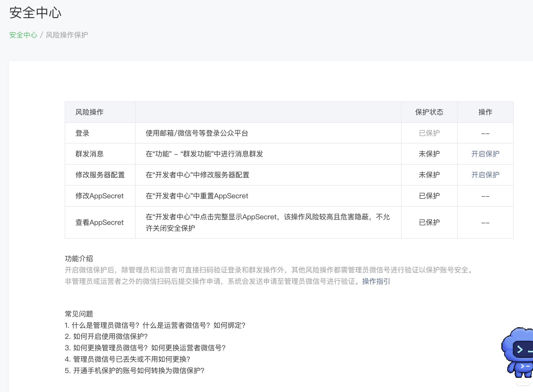Click the 保护状态 column header
Screen dimensions: 533x392
point(429,112)
